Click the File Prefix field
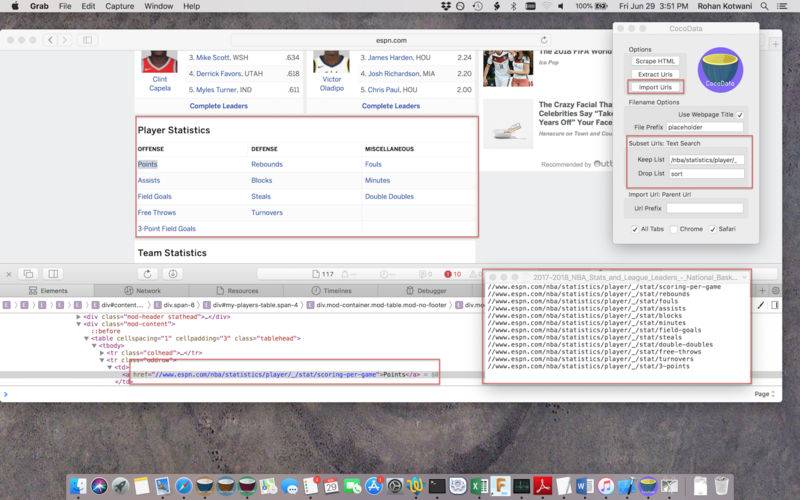The width and height of the screenshot is (800, 500). coord(704,127)
